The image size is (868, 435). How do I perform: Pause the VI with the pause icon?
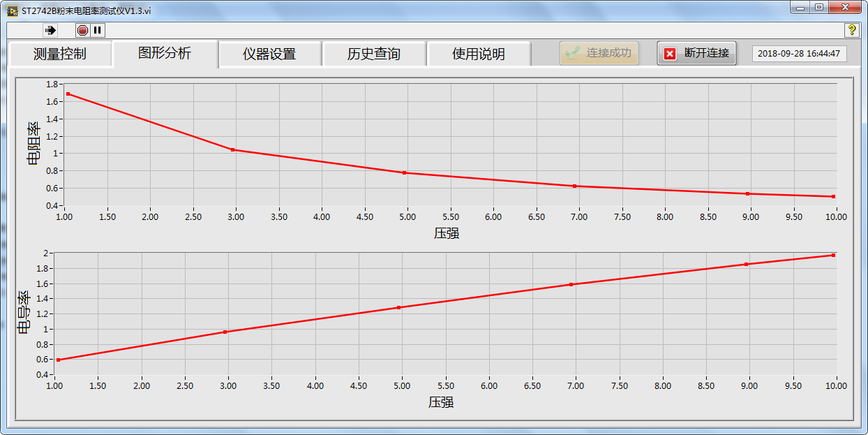point(98,30)
